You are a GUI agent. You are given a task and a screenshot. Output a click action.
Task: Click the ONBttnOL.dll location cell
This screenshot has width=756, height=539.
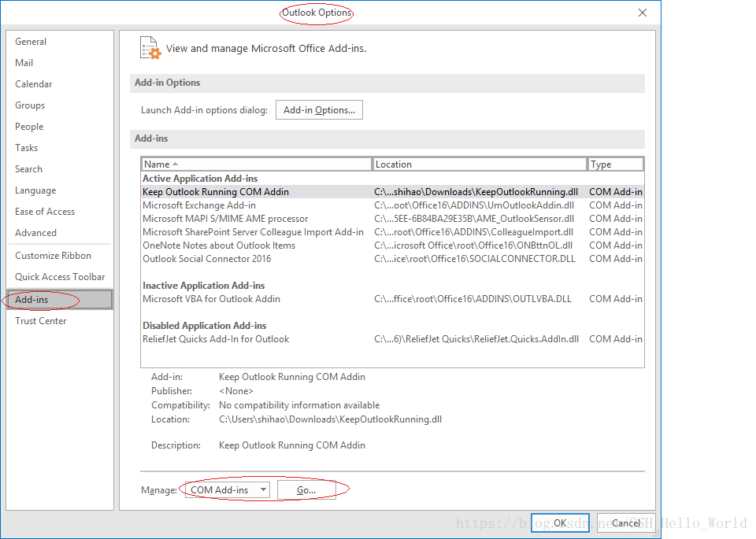click(473, 246)
